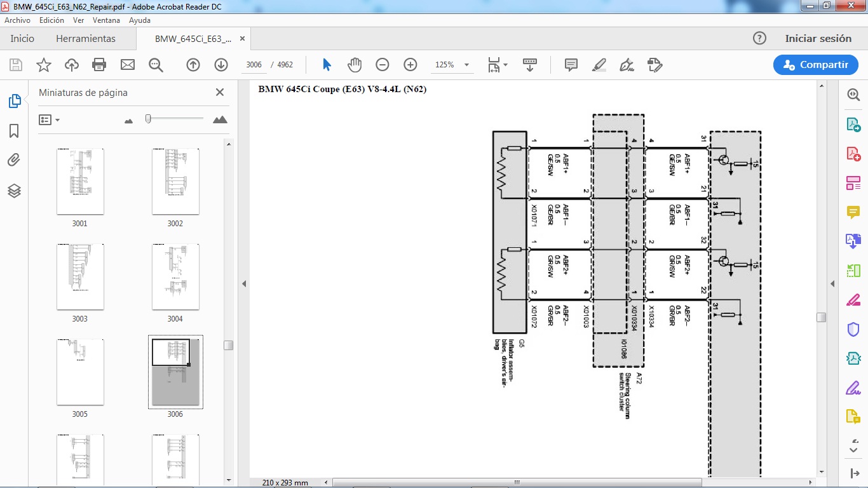Open the Edición menu
Screen dimensions: 868x488
click(52, 20)
